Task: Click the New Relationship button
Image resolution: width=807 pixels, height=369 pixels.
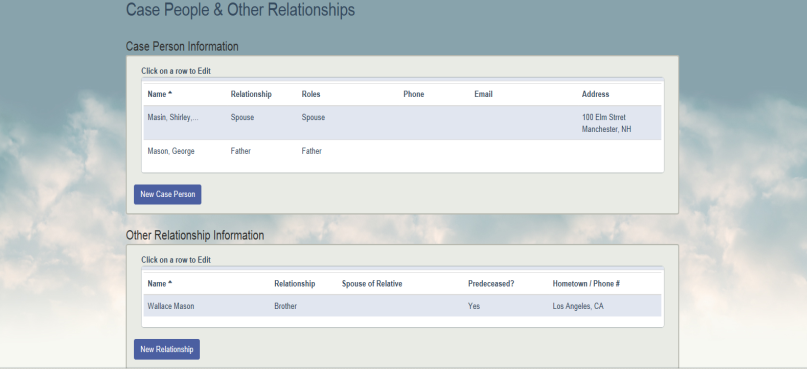Action: click(167, 349)
